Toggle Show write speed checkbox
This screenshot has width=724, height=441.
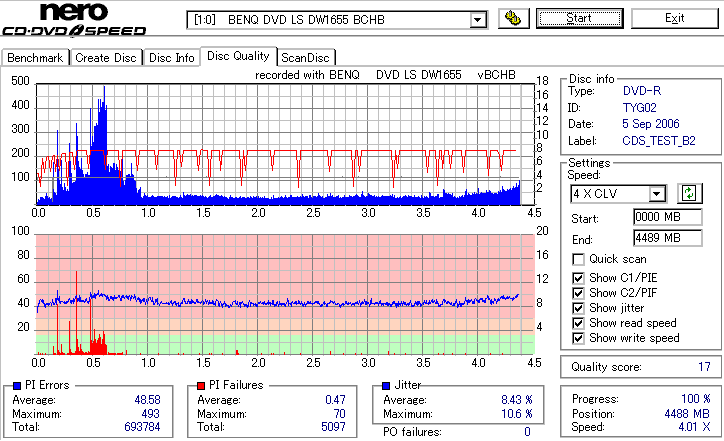coord(578,338)
